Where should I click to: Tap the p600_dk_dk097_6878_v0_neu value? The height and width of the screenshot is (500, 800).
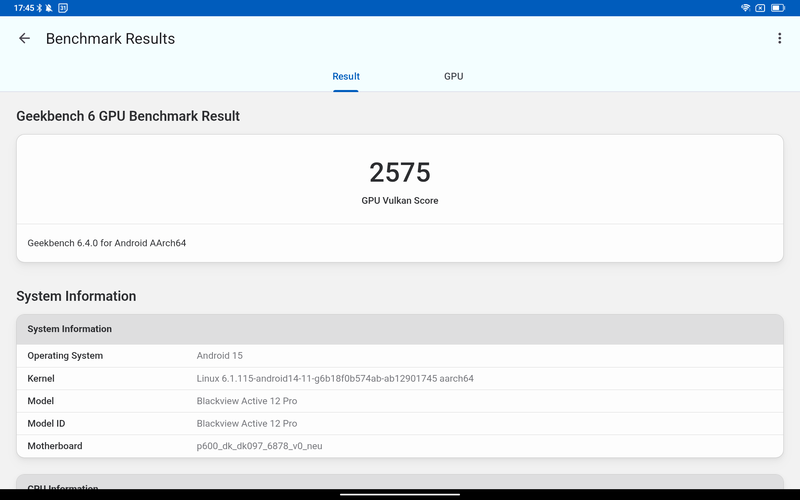(259, 446)
